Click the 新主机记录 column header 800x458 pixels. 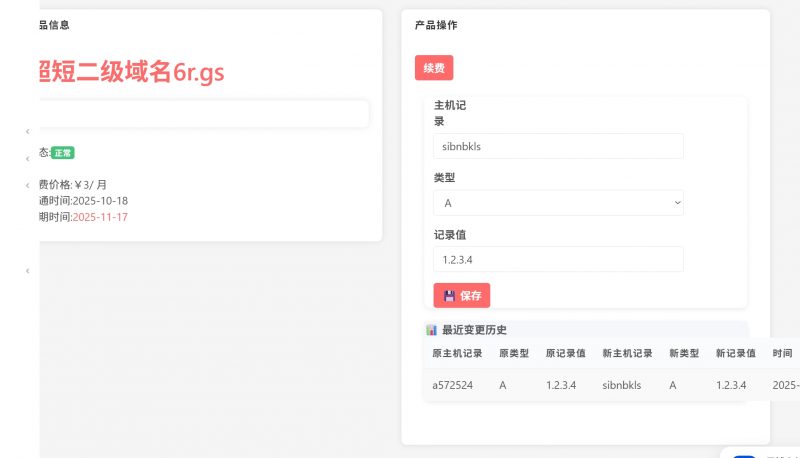tap(627, 354)
